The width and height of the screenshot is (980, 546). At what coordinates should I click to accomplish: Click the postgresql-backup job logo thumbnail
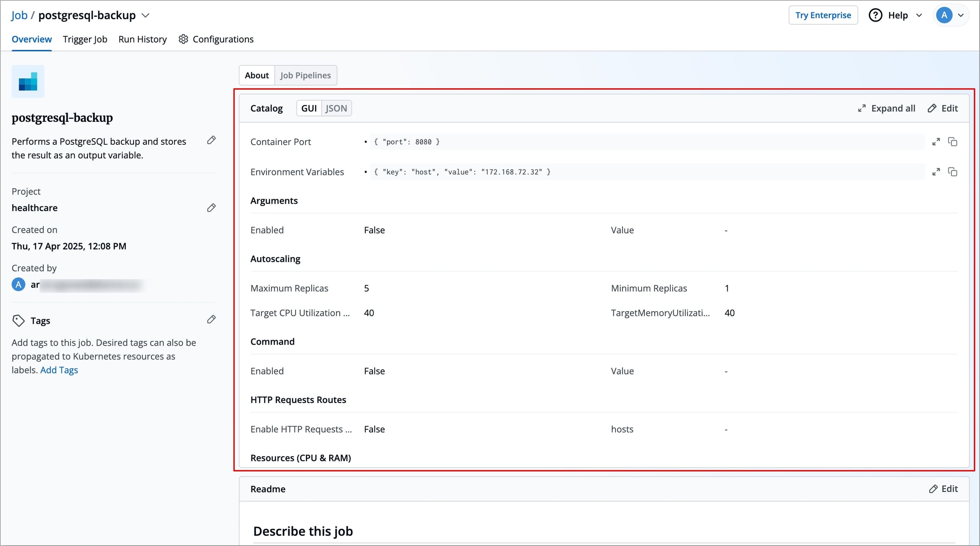(28, 81)
